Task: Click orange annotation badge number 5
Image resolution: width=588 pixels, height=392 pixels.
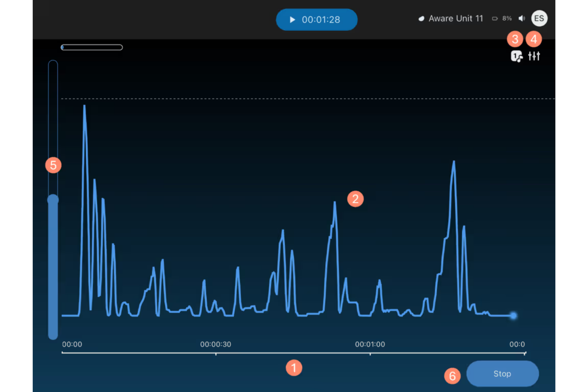Action: [x=53, y=165]
